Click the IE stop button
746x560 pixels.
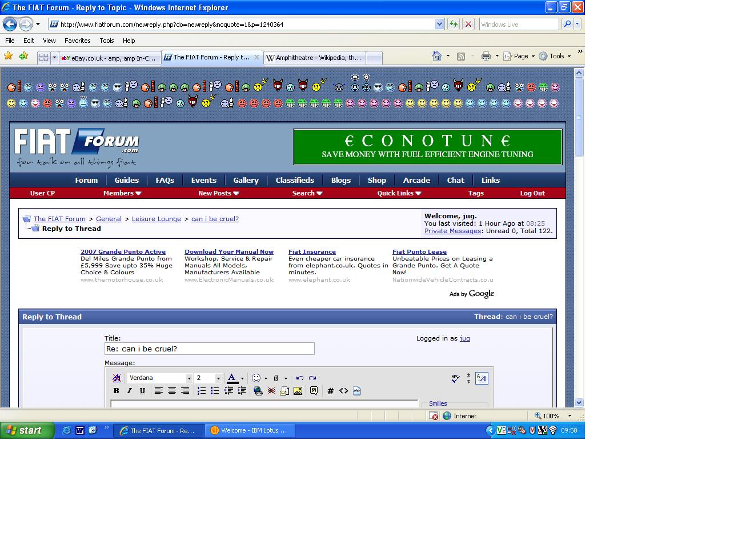(468, 24)
